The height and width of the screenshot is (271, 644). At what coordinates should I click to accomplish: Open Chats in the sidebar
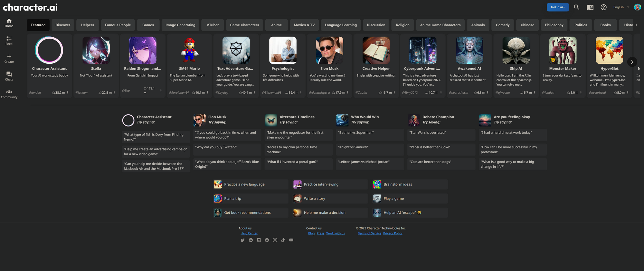coord(9,76)
